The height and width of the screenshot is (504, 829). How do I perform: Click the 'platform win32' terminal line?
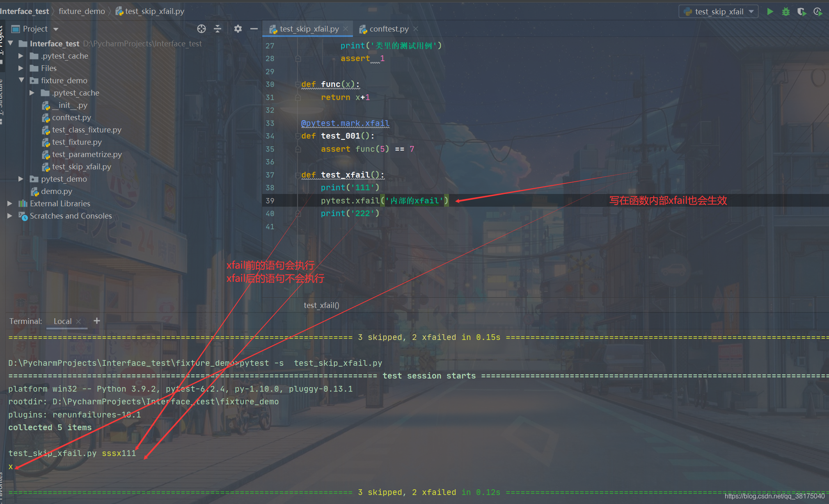[181, 389]
